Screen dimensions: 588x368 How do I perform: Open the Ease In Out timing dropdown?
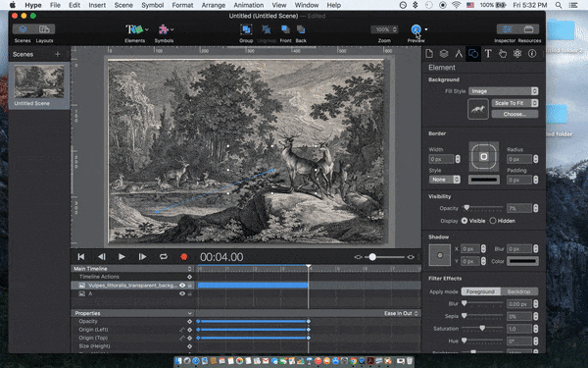pos(401,313)
